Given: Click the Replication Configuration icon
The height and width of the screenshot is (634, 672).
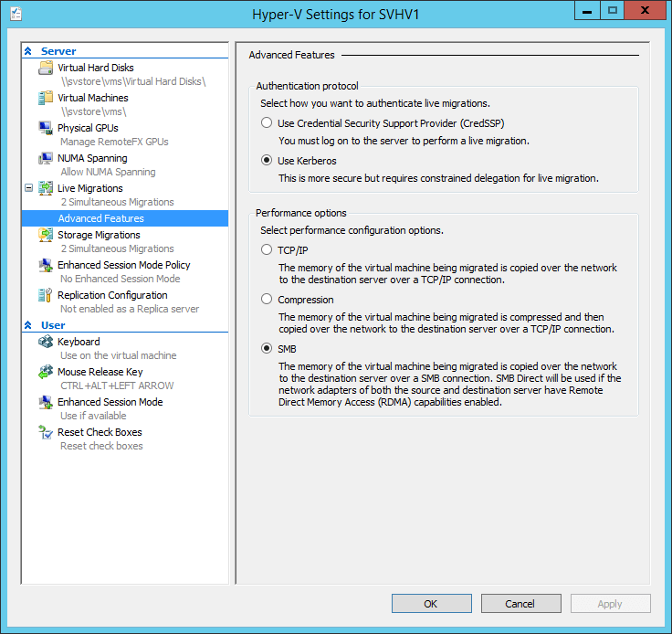Looking at the screenshot, I should pos(46,295).
